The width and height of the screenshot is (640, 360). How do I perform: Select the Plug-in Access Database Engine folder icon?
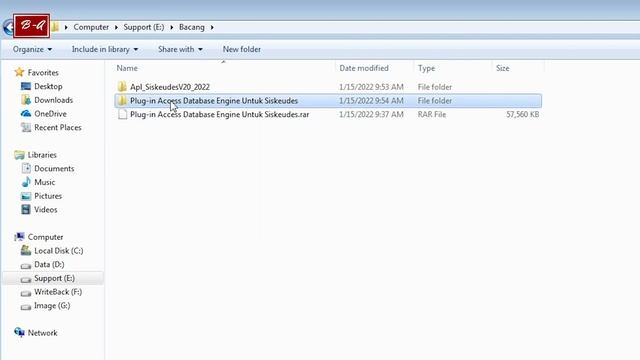point(122,100)
